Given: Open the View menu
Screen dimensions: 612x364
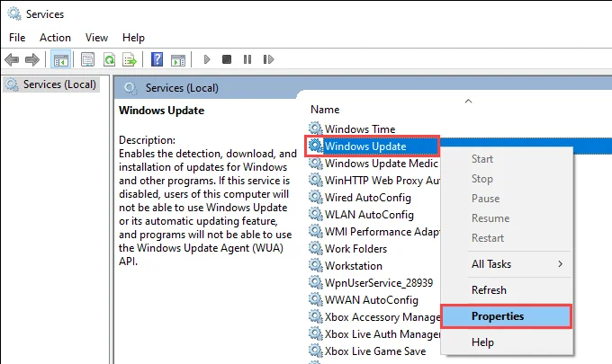Looking at the screenshot, I should (x=96, y=38).
